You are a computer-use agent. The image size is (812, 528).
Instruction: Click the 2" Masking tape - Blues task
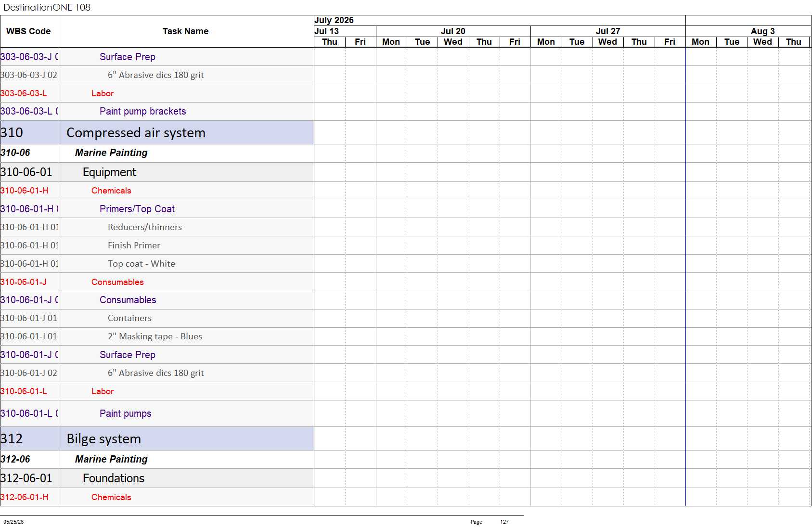pos(155,336)
